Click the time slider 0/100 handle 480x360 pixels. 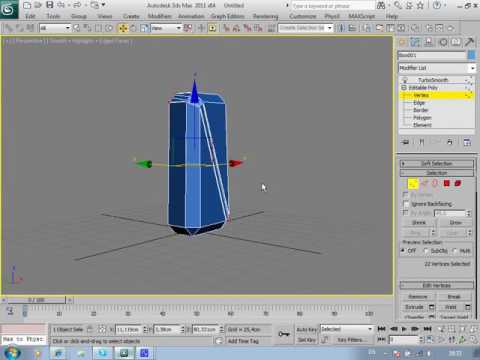point(36,300)
